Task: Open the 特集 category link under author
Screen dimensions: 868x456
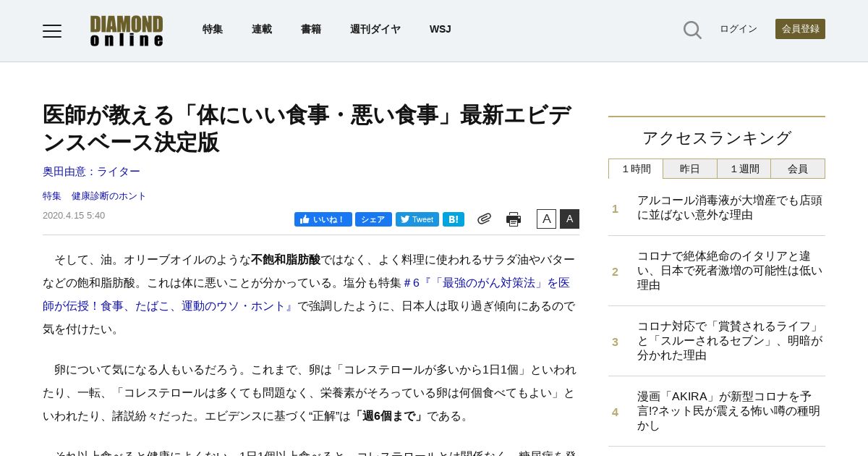Action: 52,196
